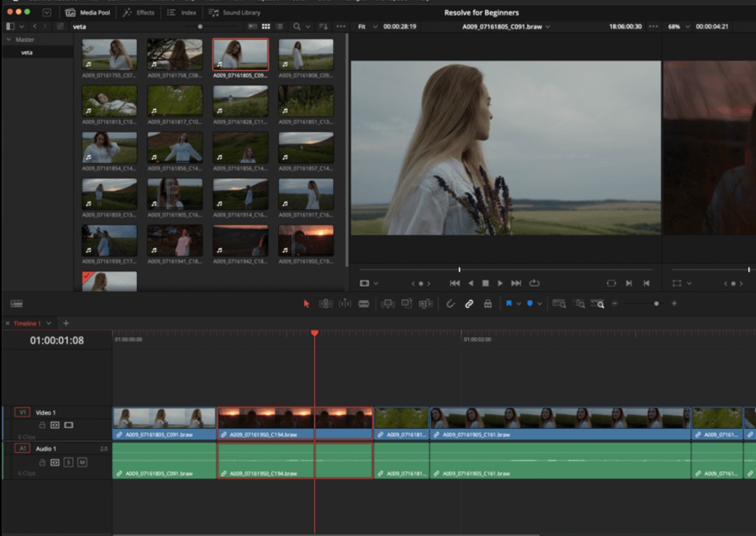Open media pool three-dot options menu

coord(341,26)
